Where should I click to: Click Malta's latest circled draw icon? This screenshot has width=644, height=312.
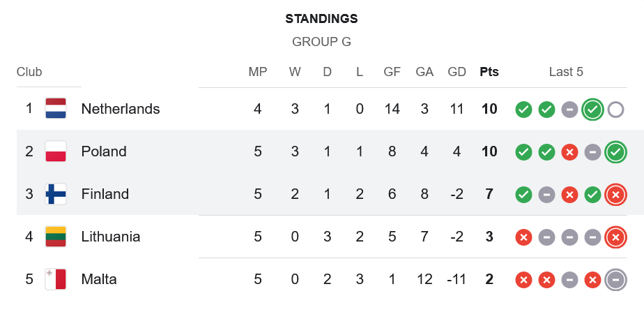[615, 280]
